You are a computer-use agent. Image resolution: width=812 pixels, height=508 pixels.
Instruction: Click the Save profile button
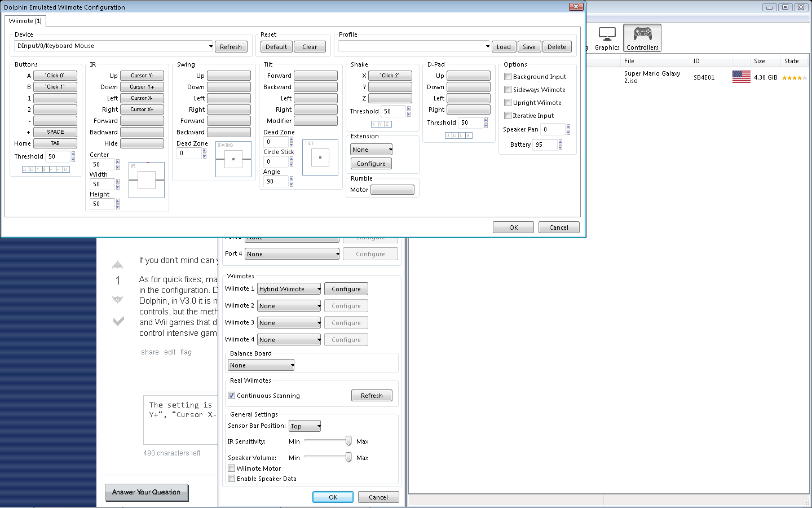click(528, 47)
